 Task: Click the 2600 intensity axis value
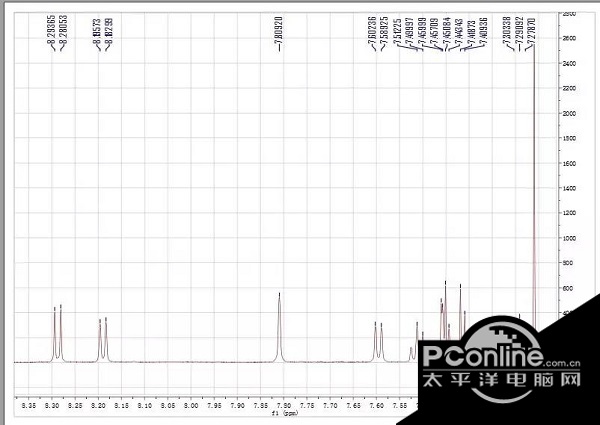click(569, 38)
